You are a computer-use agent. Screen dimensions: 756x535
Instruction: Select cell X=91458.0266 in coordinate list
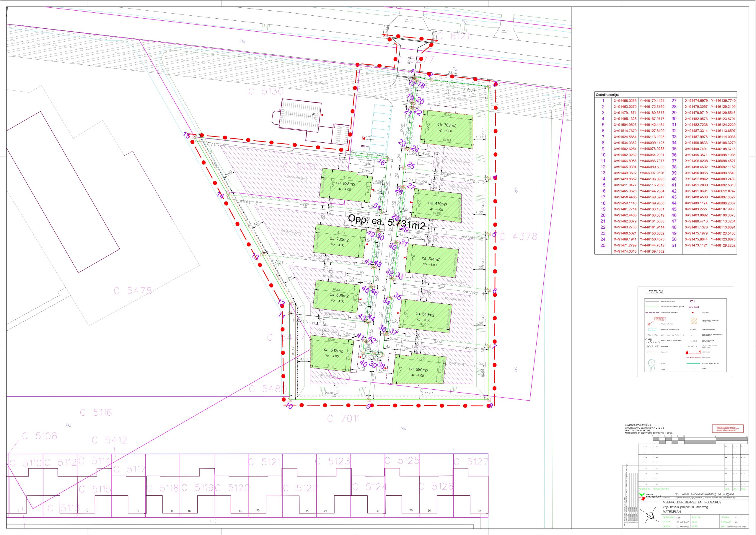[x=625, y=101]
